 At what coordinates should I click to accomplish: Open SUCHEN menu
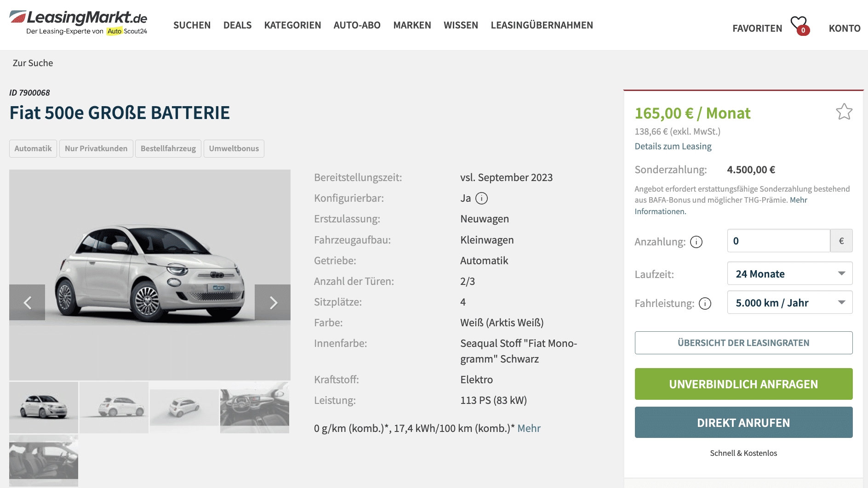[x=192, y=25]
